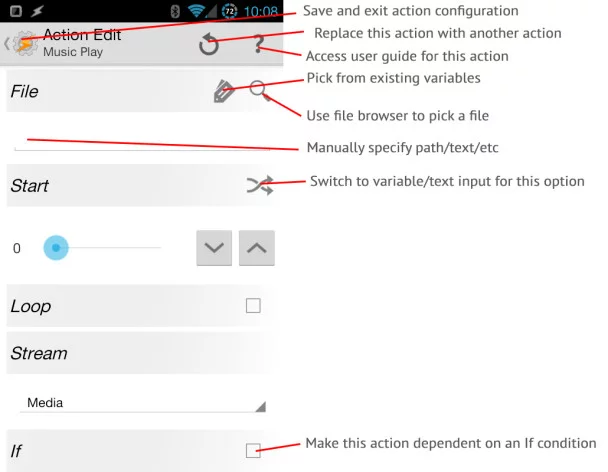608x472 pixels.
Task: Decrease Start value with down chevron button
Action: pos(214,248)
